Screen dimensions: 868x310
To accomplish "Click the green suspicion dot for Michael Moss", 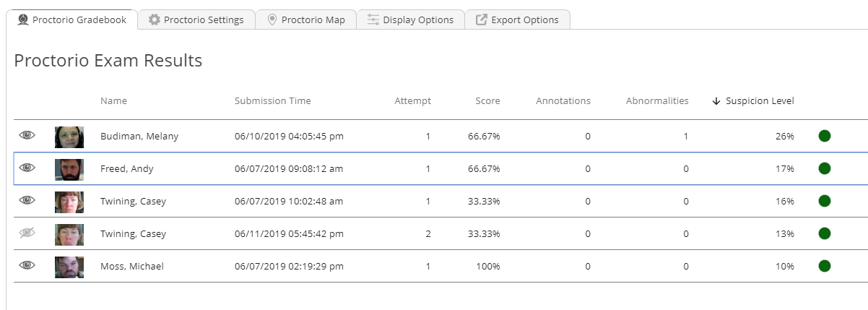I will (825, 266).
